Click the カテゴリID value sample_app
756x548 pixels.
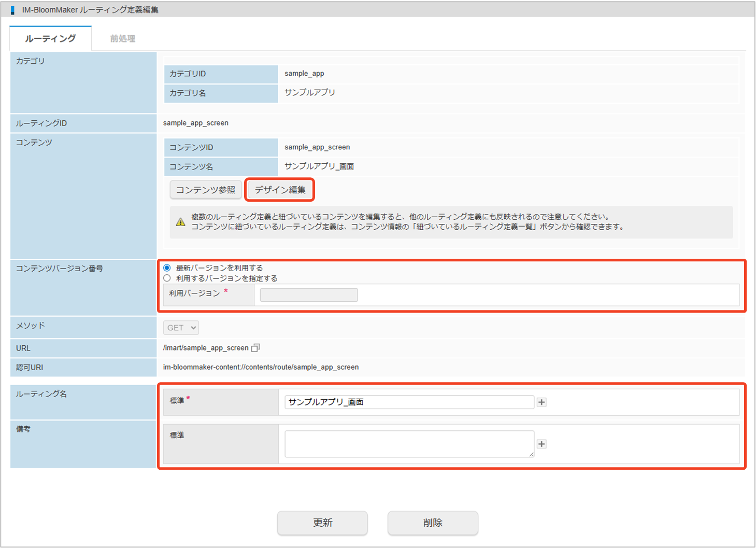[x=304, y=74]
